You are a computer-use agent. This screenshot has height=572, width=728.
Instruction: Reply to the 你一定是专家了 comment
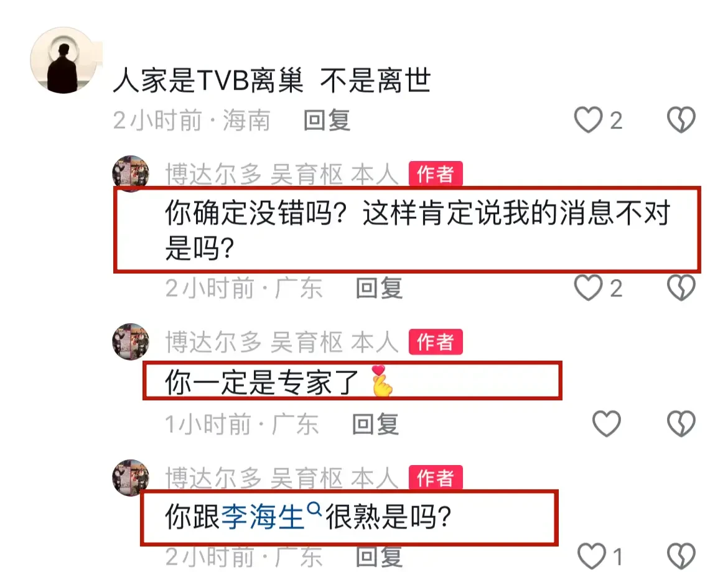[x=376, y=424]
